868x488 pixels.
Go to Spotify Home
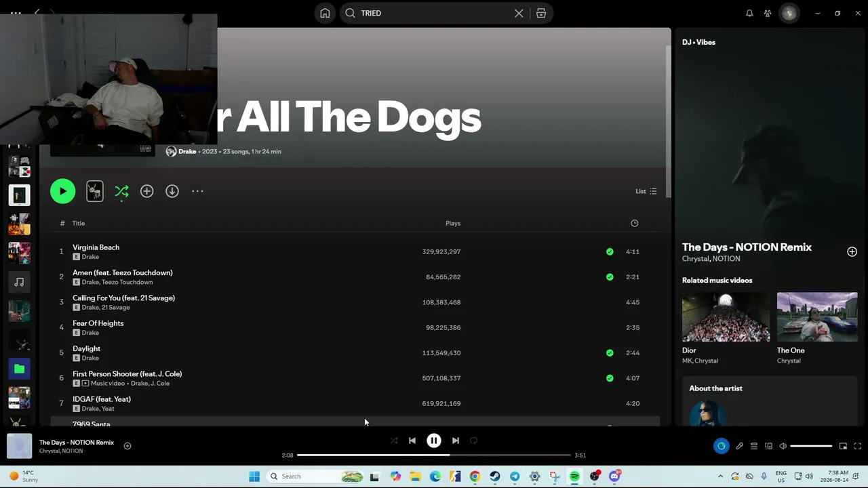click(325, 13)
